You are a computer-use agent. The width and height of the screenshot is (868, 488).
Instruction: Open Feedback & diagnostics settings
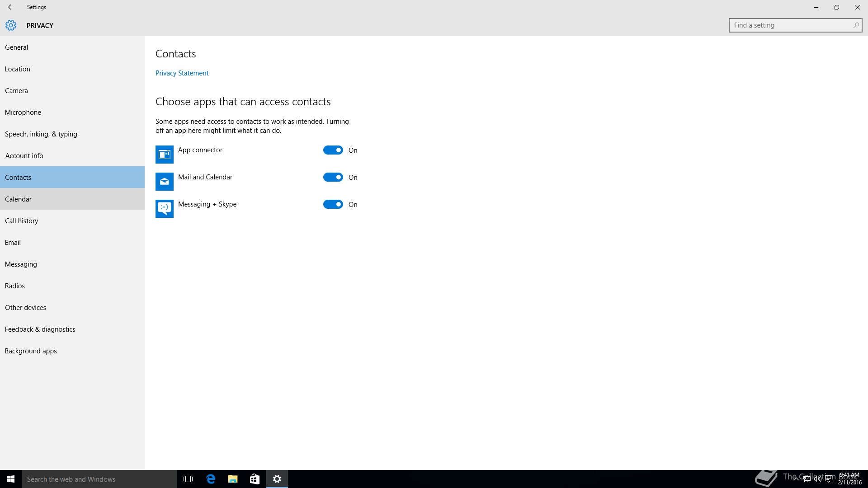coord(40,329)
